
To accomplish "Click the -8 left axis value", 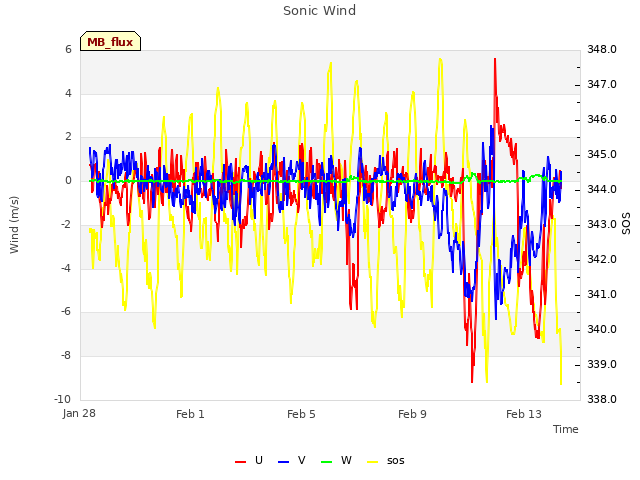I will (66, 356).
